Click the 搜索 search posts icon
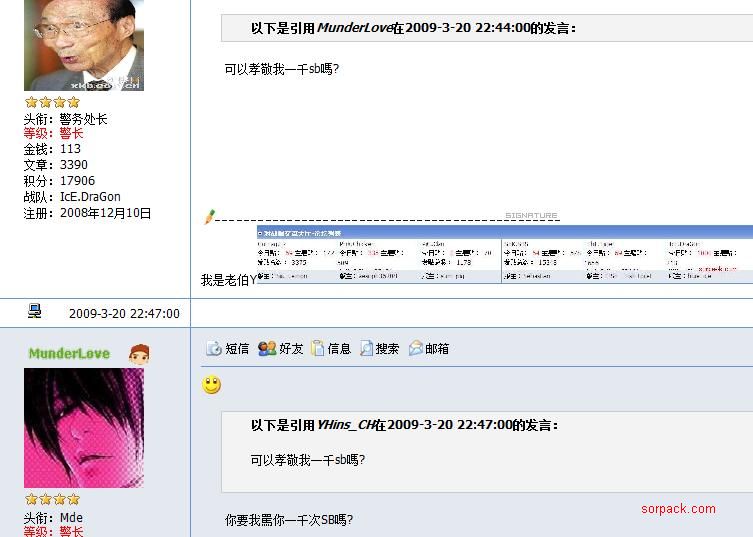753x537 pixels. pyautogui.click(x=366, y=348)
